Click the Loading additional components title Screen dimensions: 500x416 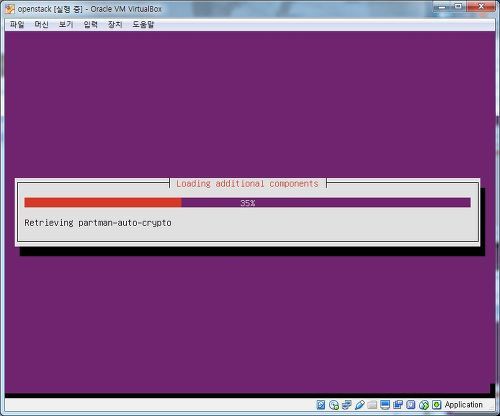coord(247,184)
